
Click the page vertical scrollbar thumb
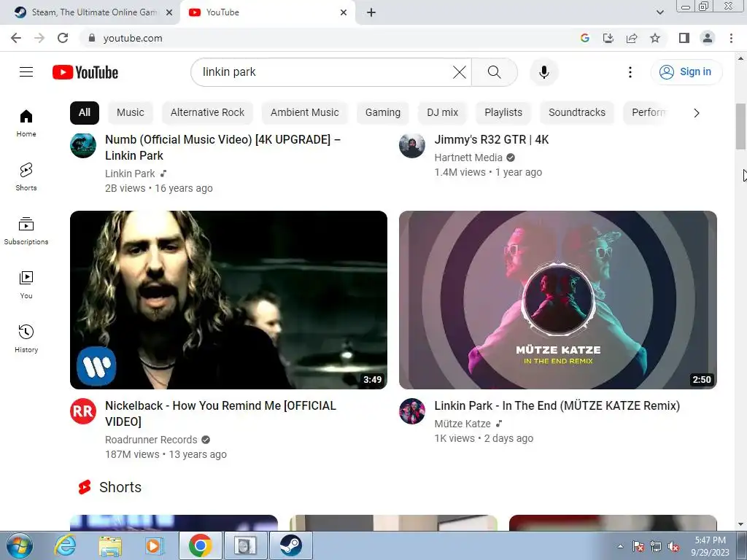740,126
